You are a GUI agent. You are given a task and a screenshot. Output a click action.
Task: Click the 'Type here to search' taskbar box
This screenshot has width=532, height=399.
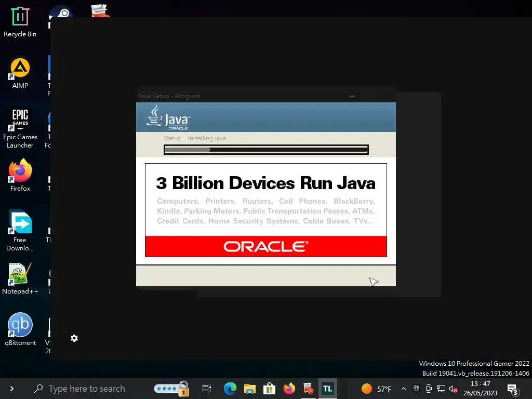coord(87,389)
